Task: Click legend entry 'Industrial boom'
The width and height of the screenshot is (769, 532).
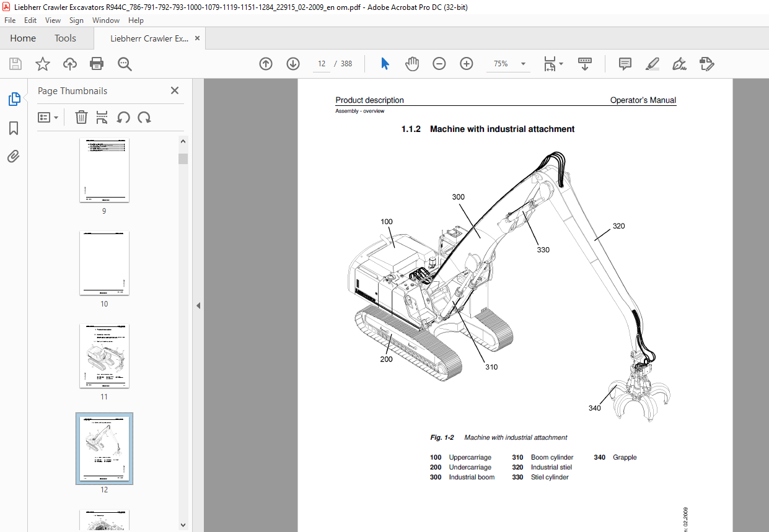Action: 472,477
